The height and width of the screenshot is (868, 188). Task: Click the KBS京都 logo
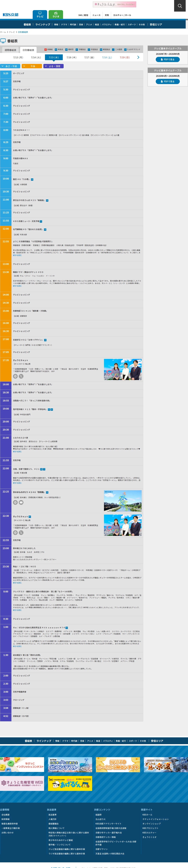tap(10, 14)
